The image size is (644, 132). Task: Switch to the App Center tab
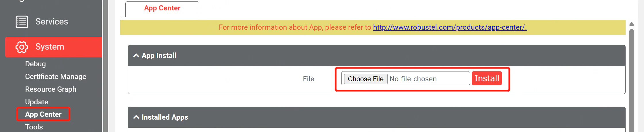pos(162,8)
